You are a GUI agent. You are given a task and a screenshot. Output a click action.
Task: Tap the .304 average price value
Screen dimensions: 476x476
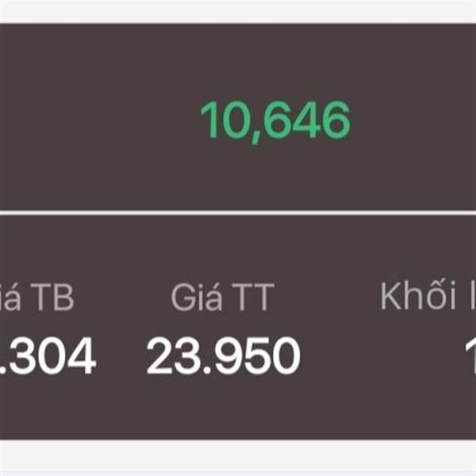tap(48, 355)
